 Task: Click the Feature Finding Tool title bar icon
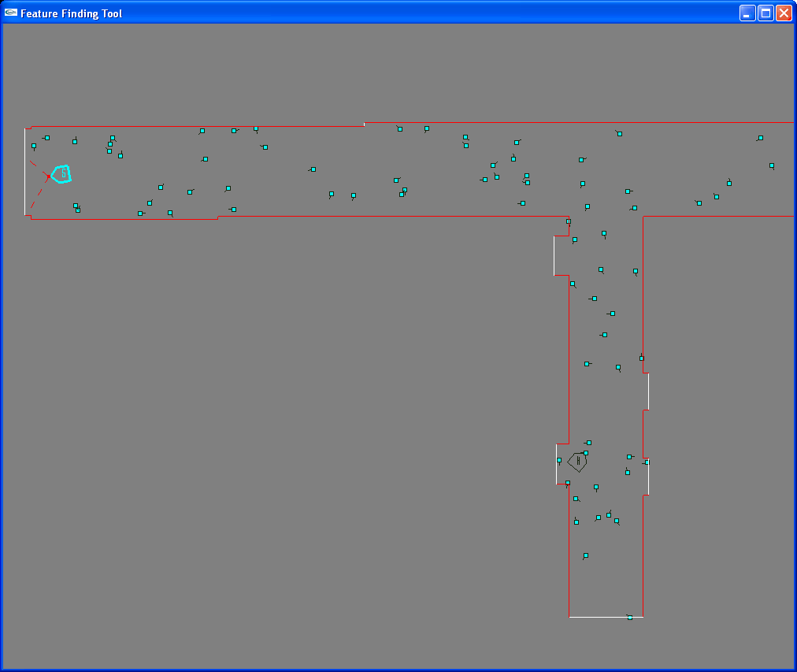point(11,13)
